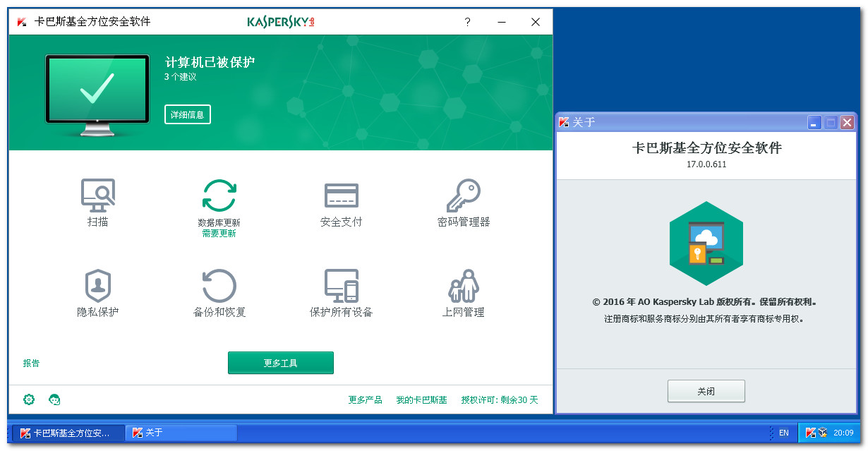Open the More products (更多产品) link
868x451 pixels.
pos(365,400)
